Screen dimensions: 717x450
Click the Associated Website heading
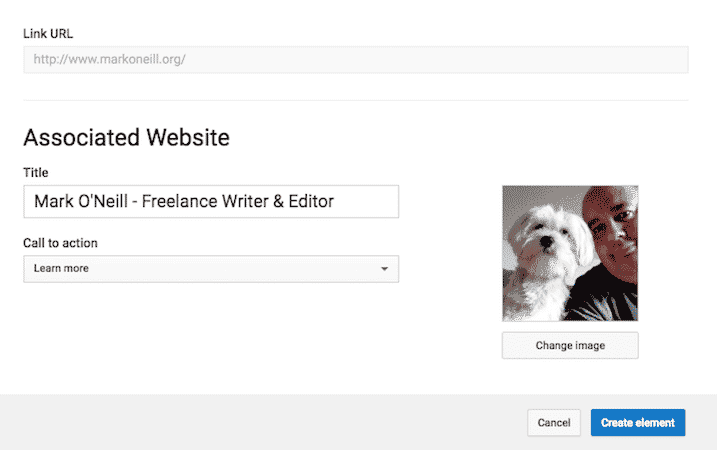pyautogui.click(x=126, y=137)
